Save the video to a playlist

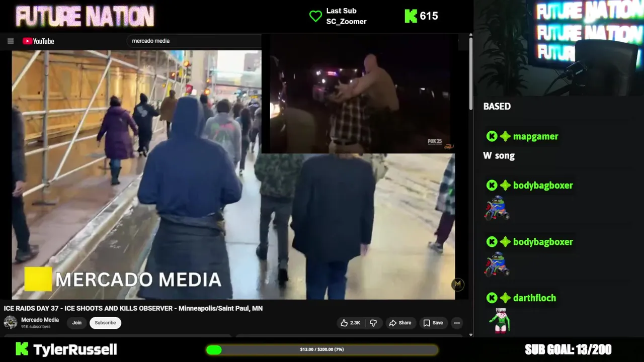click(x=433, y=323)
